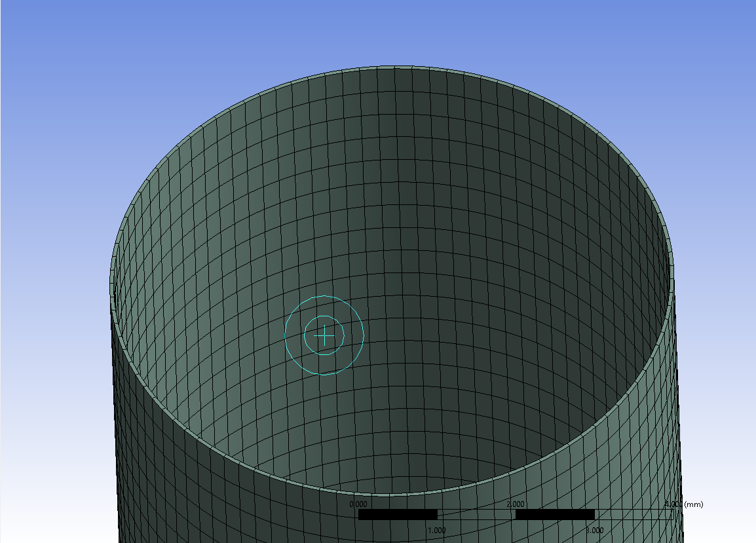Click the "(mm)" unit label on ruler
The image size is (756, 543).
(693, 504)
